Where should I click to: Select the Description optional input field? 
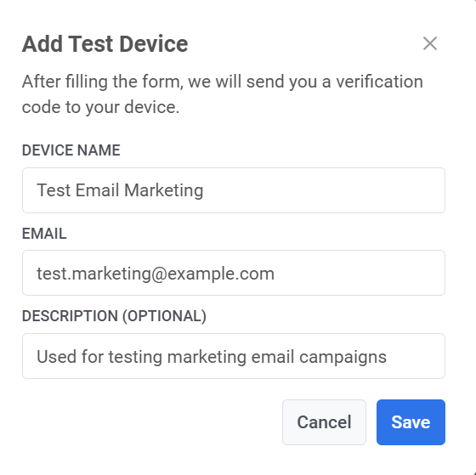[x=234, y=356]
